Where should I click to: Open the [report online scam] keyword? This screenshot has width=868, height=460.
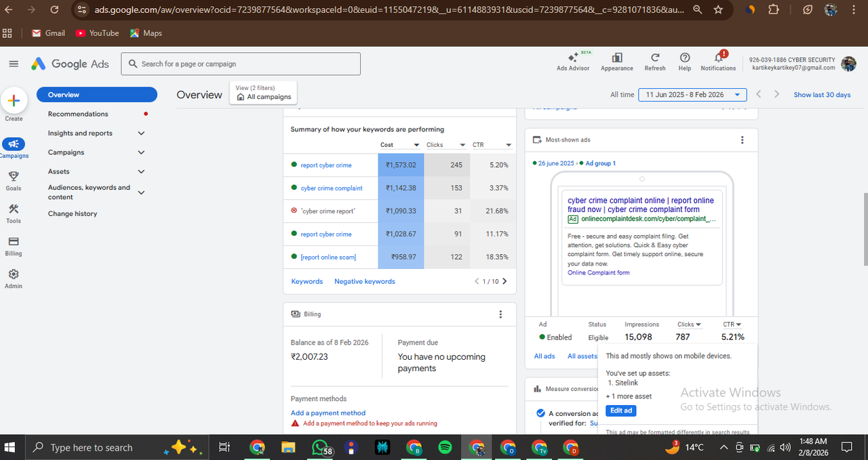[328, 257]
